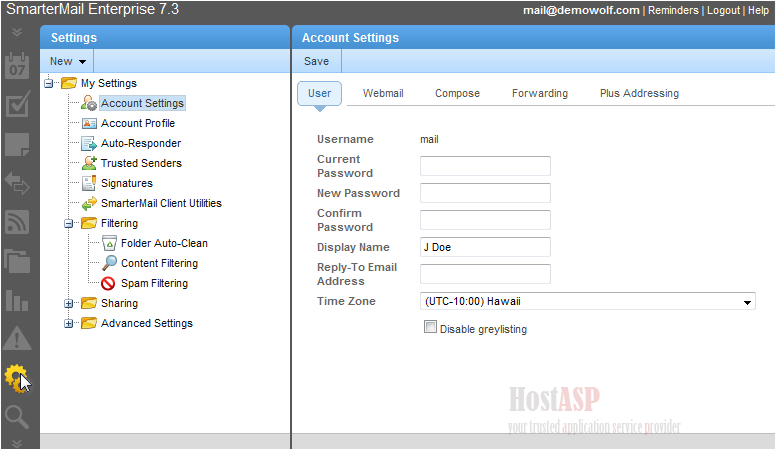Collapse the My Settings tree node
Viewport: 776px width, 450px height.
48,83
